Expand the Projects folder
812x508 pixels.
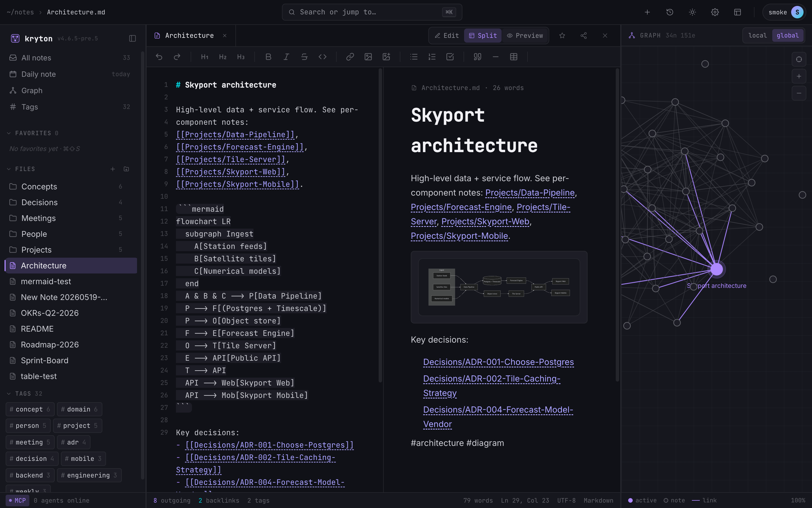tap(71, 250)
